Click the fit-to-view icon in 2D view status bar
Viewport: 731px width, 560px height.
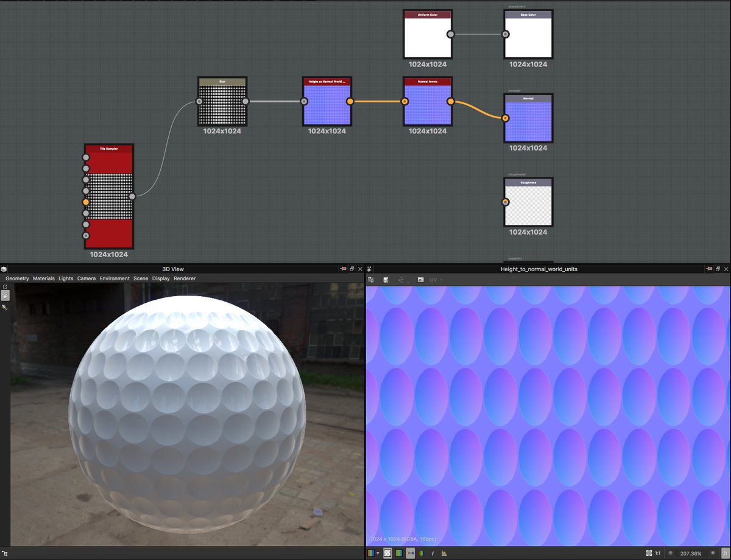coord(649,553)
